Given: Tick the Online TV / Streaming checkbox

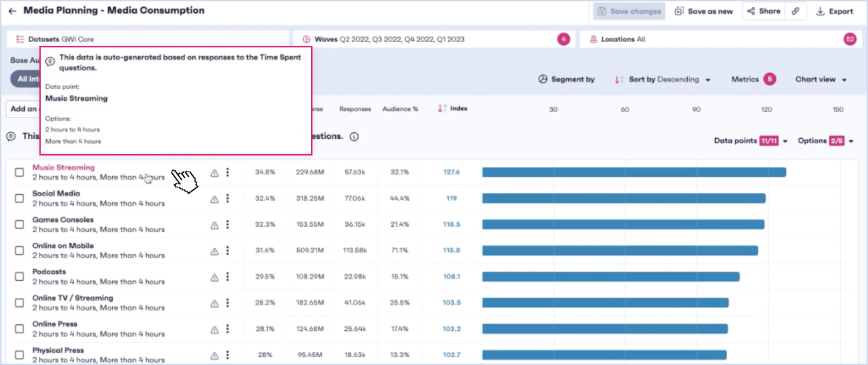Looking at the screenshot, I should 19,302.
